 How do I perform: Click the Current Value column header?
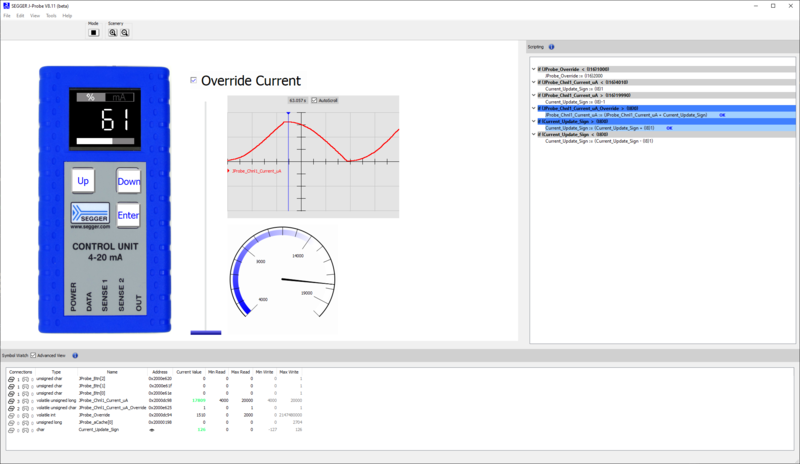pos(190,371)
